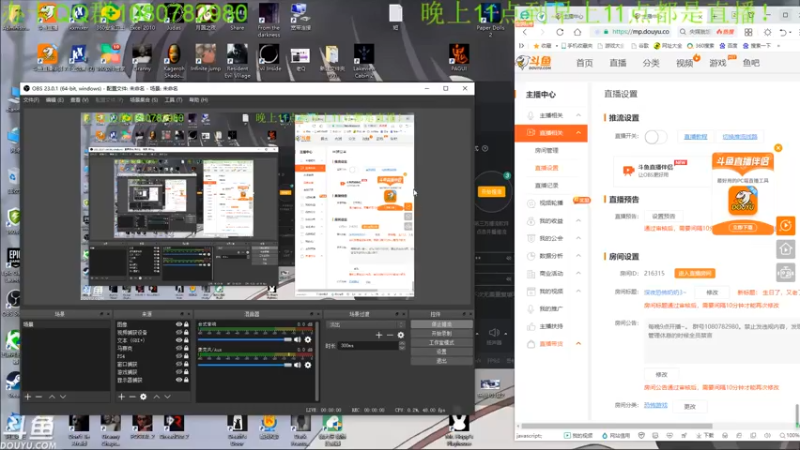Add a new source with the plus icon in OBS Sources panel

(121, 396)
